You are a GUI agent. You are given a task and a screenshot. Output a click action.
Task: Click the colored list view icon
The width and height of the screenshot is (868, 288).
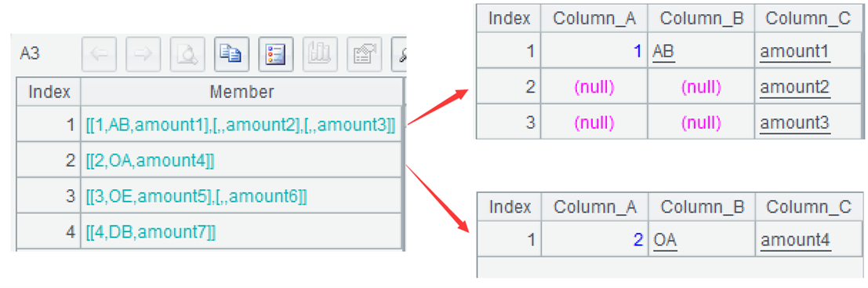(x=276, y=54)
